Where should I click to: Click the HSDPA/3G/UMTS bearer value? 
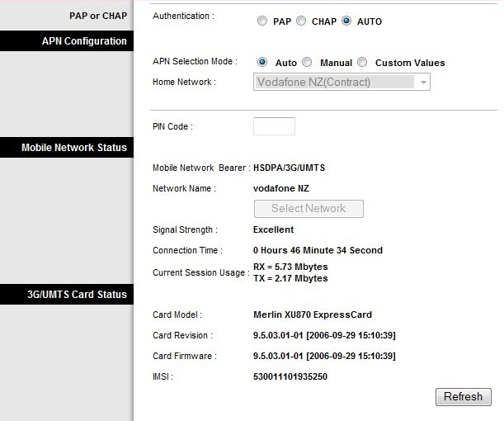click(x=290, y=168)
